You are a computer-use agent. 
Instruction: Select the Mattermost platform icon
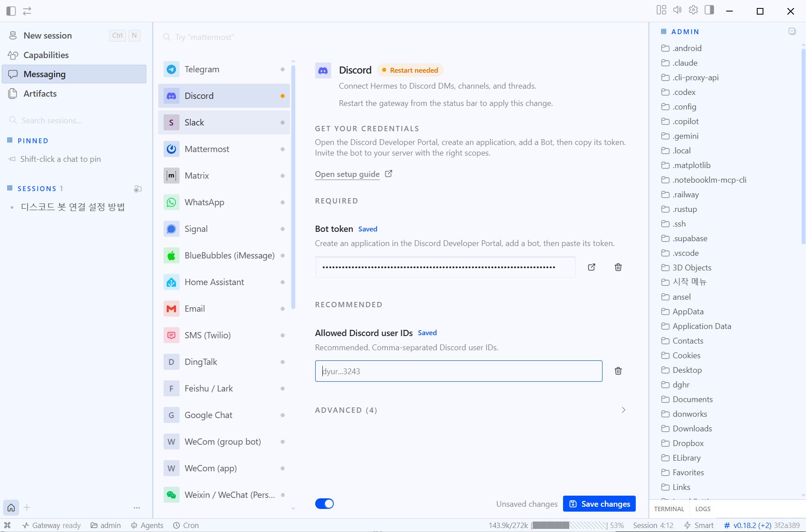click(172, 149)
